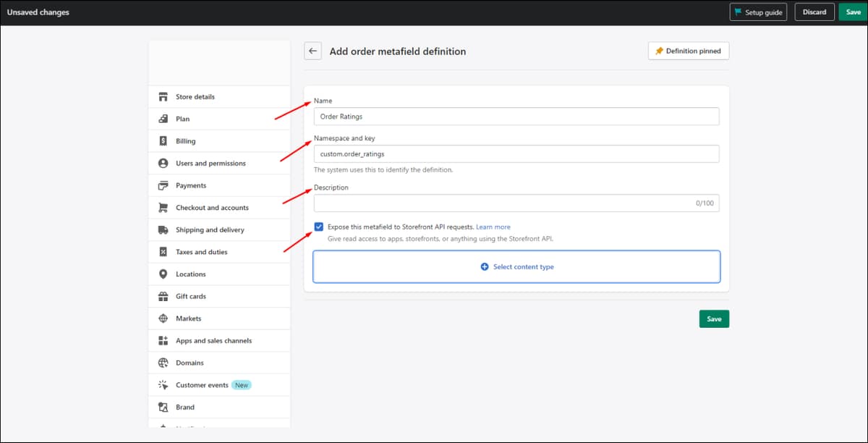Click the Users and permissions avatar icon
Image resolution: width=868 pixels, height=443 pixels.
(x=163, y=164)
